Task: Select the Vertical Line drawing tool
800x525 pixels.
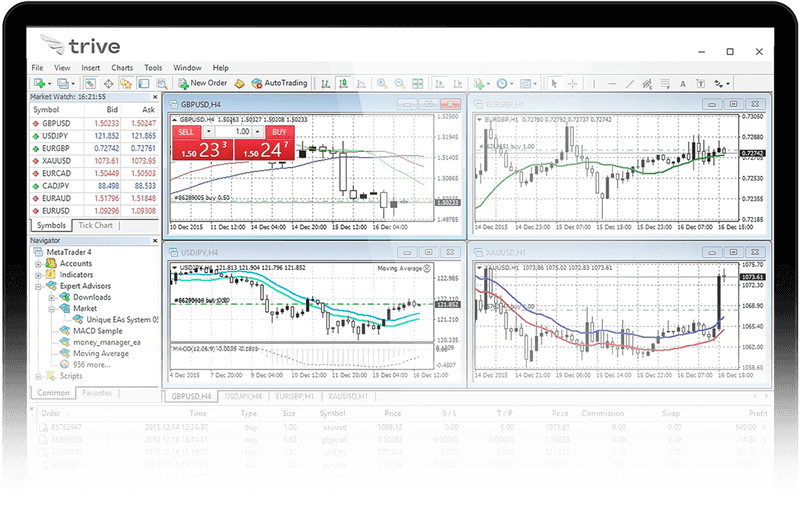Action: [594, 83]
